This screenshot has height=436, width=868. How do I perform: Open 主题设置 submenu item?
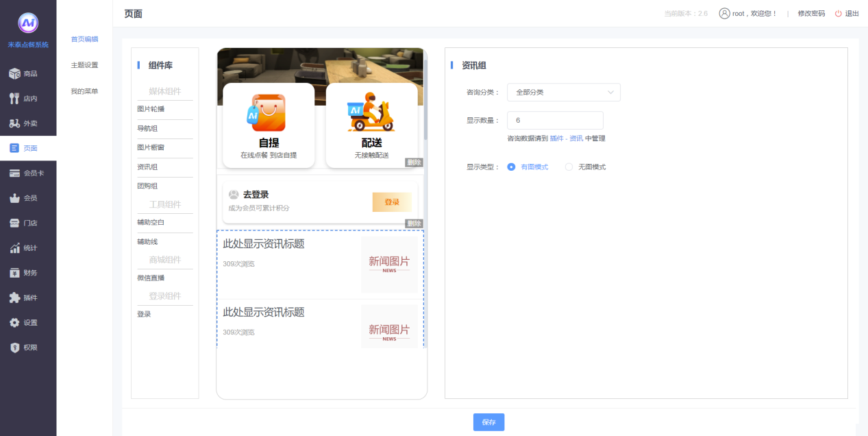[x=84, y=65]
